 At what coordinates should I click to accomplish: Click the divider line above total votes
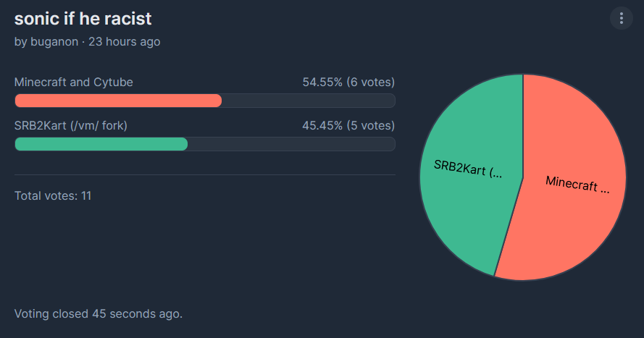(x=205, y=174)
